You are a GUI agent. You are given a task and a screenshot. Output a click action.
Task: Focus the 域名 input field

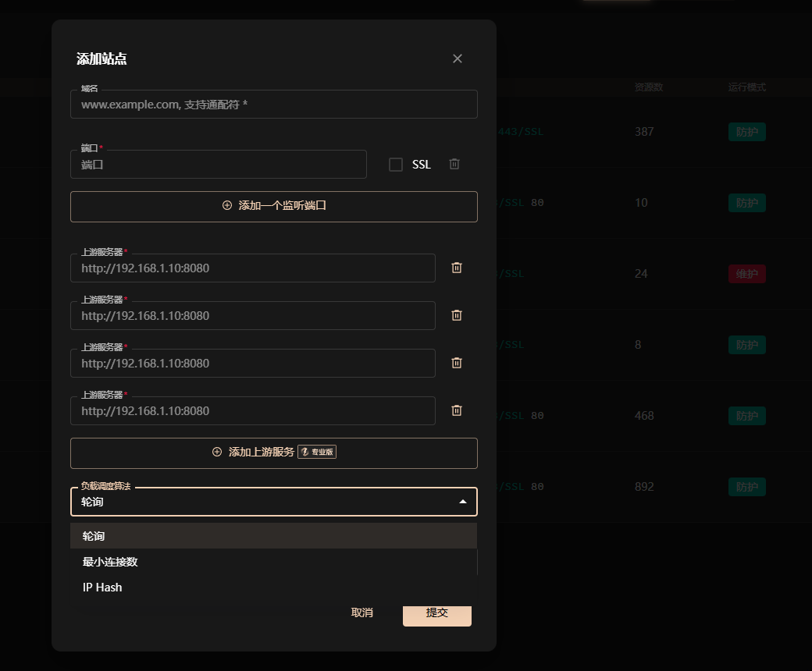pos(274,105)
